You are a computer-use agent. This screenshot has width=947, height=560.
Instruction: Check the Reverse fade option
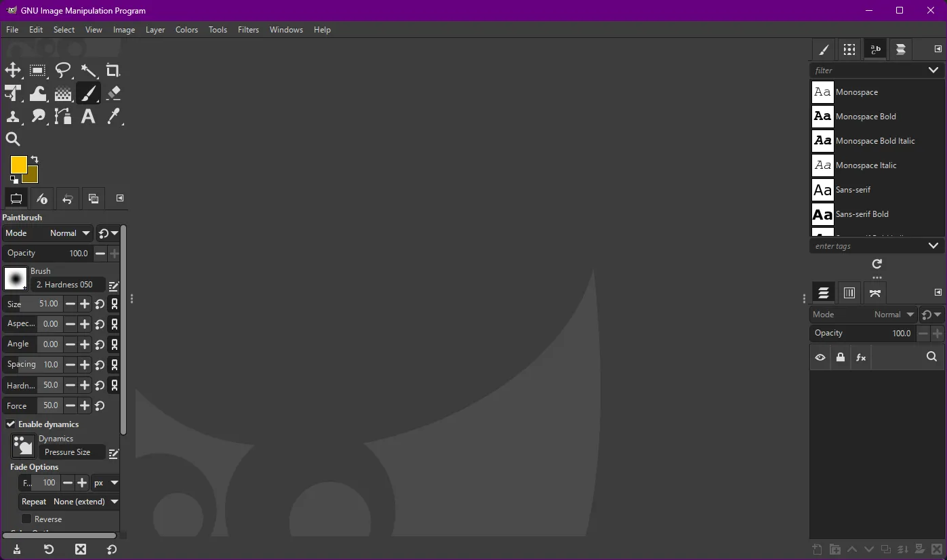[x=26, y=519]
